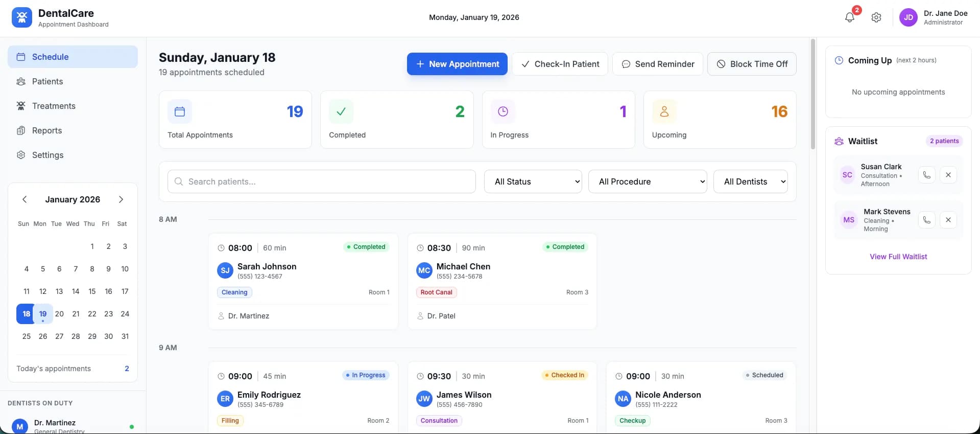The width and height of the screenshot is (980, 434).
Task: Remove Mark Stevens from waitlist
Action: [x=948, y=220]
